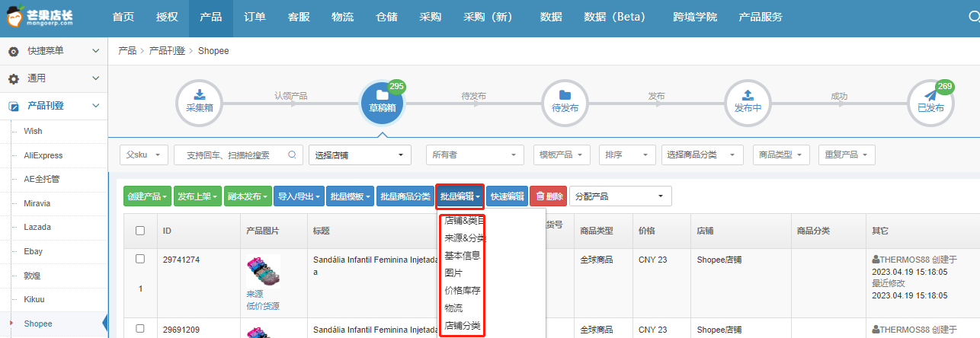Viewport: 980px width, 338px height.
Task: Open the 采购（新） top menu
Action: 490,18
